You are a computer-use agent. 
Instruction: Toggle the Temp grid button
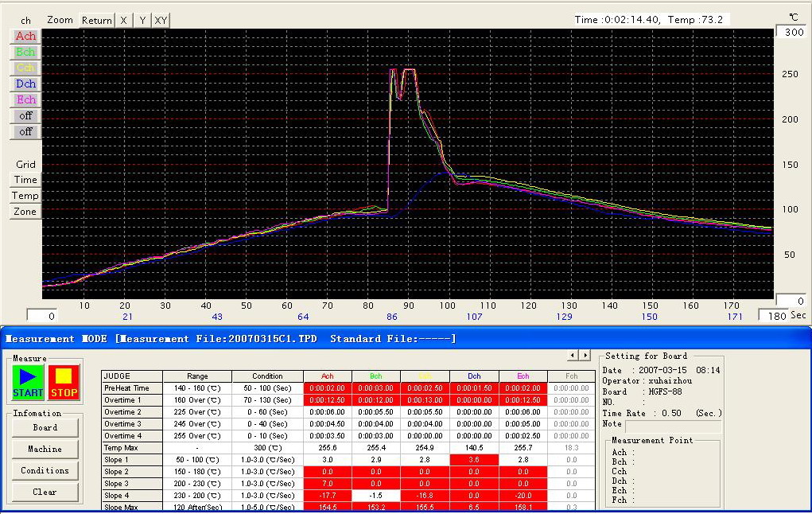point(25,196)
